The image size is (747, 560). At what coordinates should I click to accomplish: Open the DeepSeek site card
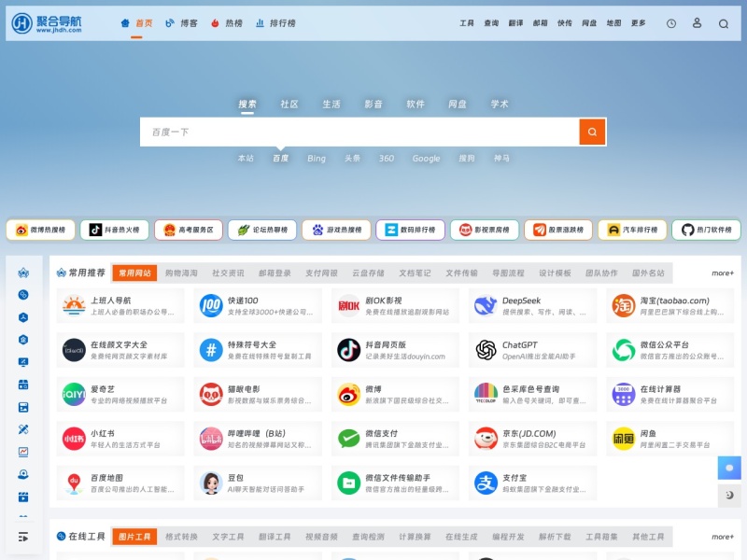[532, 306]
